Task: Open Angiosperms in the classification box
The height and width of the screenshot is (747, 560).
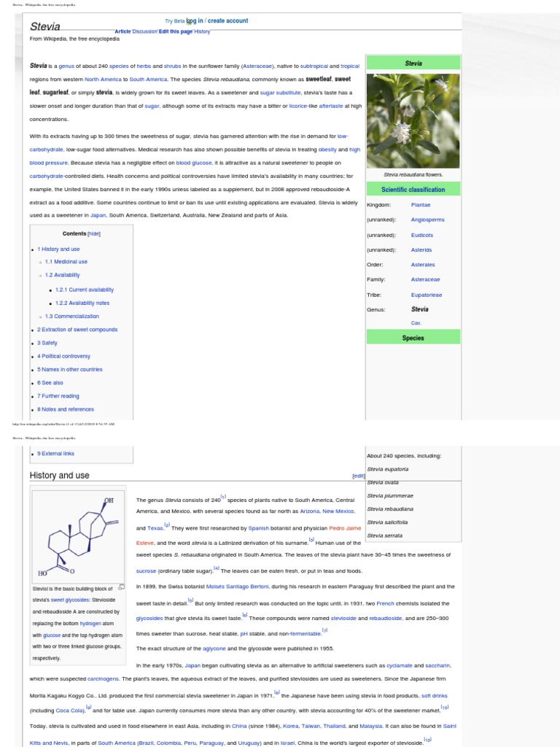Action: (x=427, y=220)
